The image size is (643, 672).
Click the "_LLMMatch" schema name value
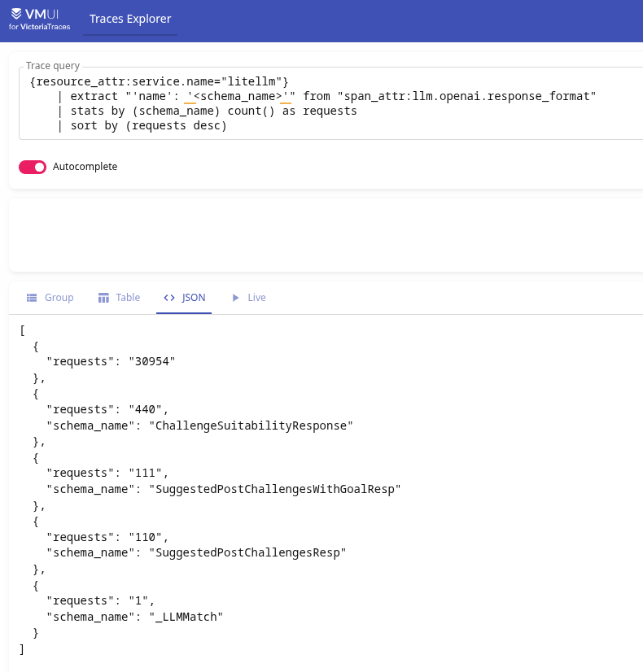point(186,617)
